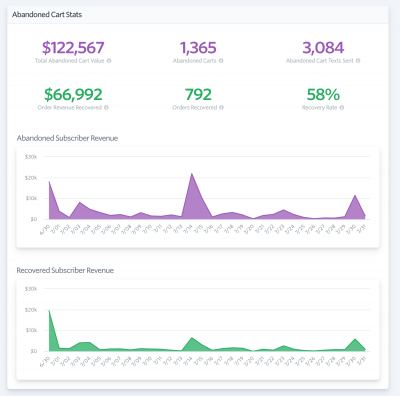This screenshot has height=396, width=400.
Task: Click info icon next to Abandoned Carts
Action: (221, 61)
